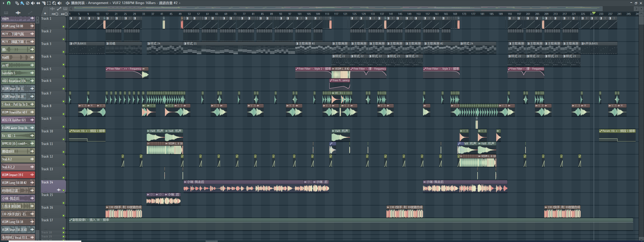Select the Draw pencil tool
Viewport: 644px width, 242px height.
17,3
